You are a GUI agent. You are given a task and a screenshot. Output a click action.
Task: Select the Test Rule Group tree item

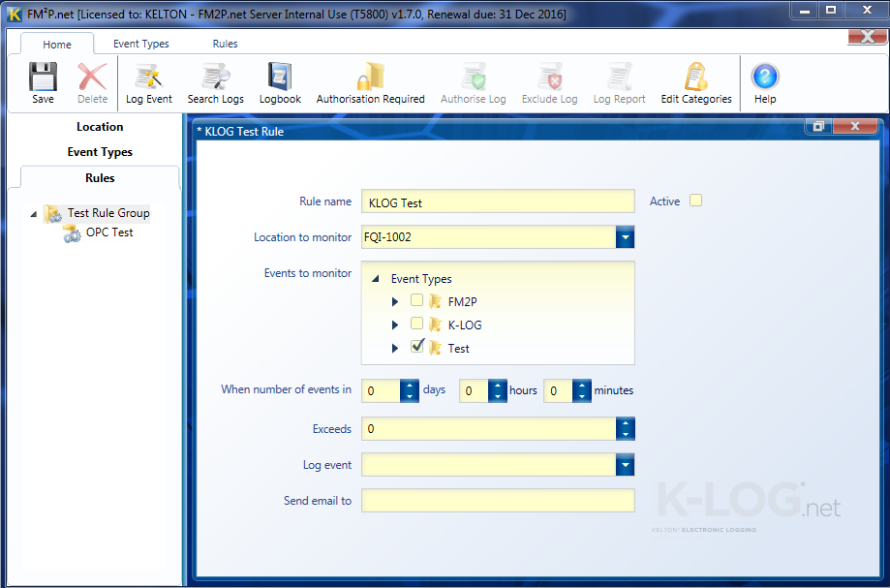click(108, 213)
